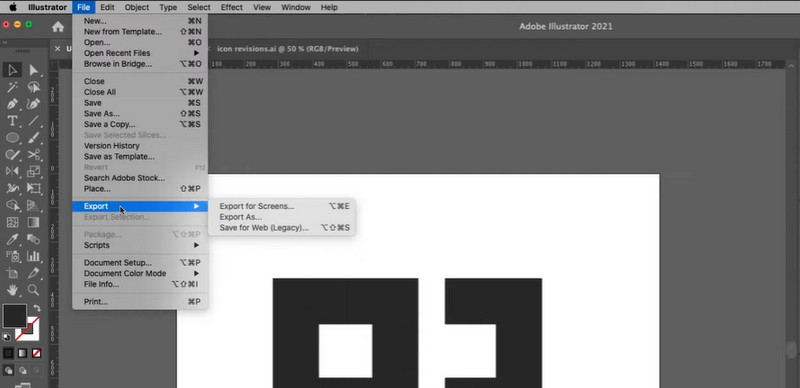Choose Search Adobe Stock... item
The image size is (800, 388).
click(x=140, y=178)
